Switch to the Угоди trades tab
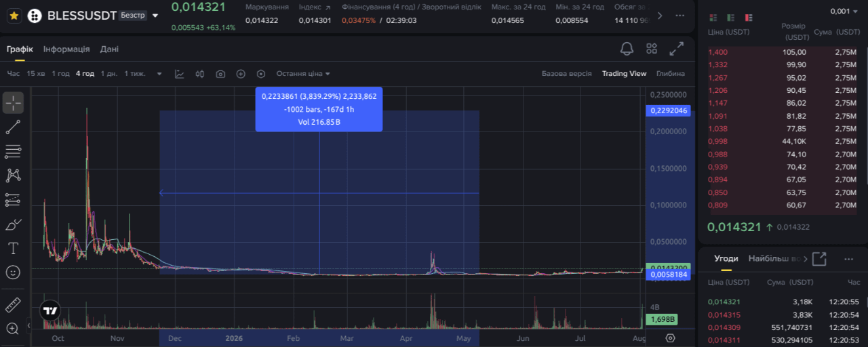This screenshot has height=347, width=868. (726, 258)
